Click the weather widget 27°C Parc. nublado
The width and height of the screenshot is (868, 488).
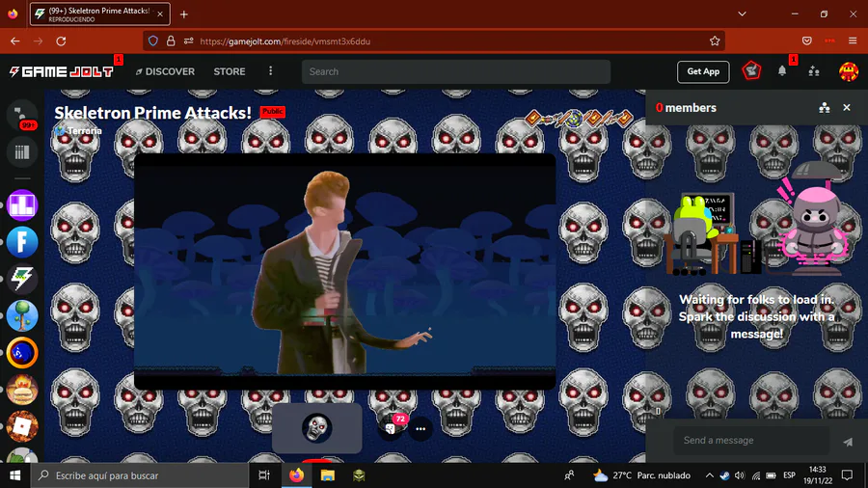click(x=641, y=475)
